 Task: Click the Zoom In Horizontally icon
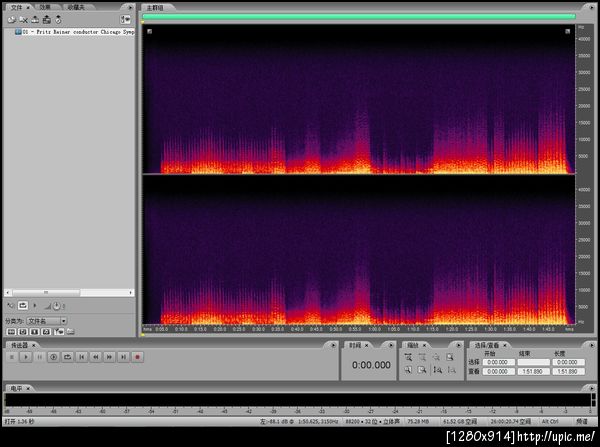coord(408,357)
